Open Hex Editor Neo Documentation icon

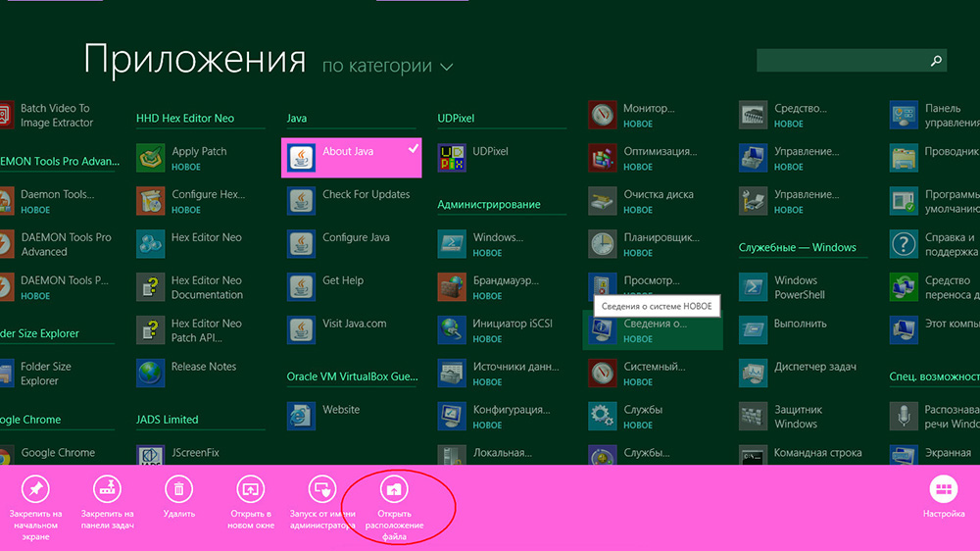click(151, 287)
